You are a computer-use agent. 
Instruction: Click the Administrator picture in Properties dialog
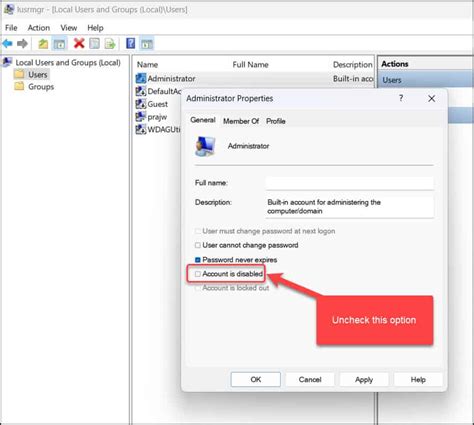click(x=205, y=146)
